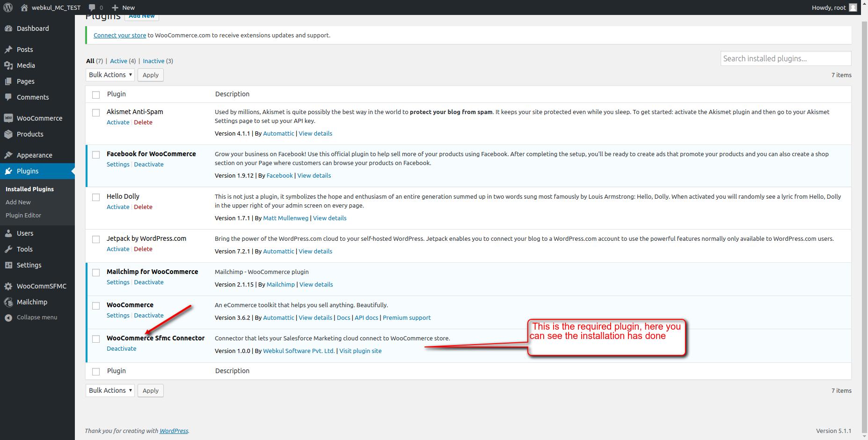The width and height of the screenshot is (868, 440).
Task: Open WooCommerce Premium support link
Action: pyautogui.click(x=407, y=317)
